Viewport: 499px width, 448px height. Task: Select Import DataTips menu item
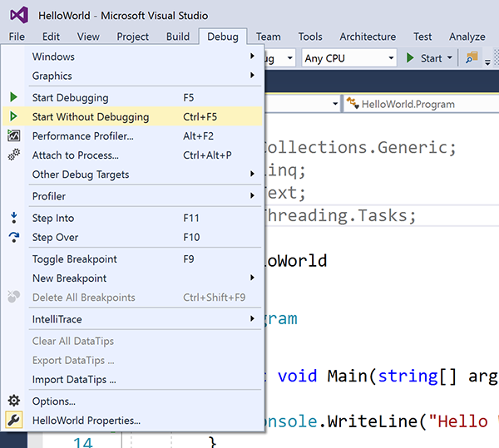coord(132,379)
